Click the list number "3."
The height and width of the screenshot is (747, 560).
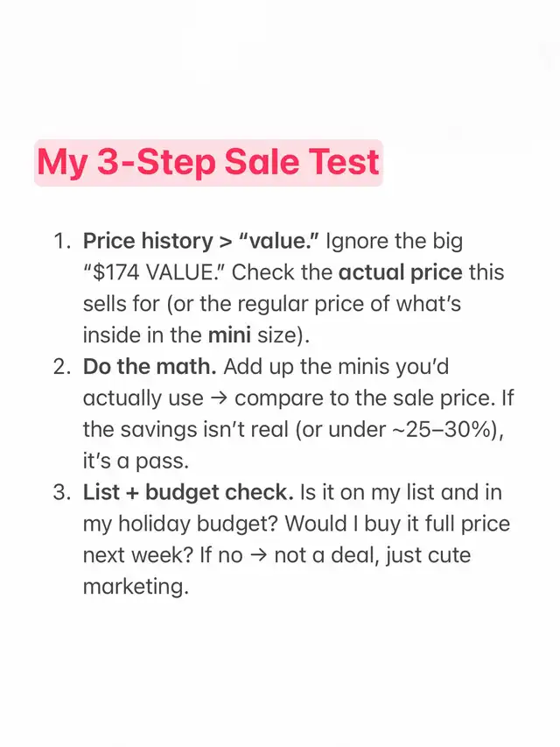(x=63, y=492)
